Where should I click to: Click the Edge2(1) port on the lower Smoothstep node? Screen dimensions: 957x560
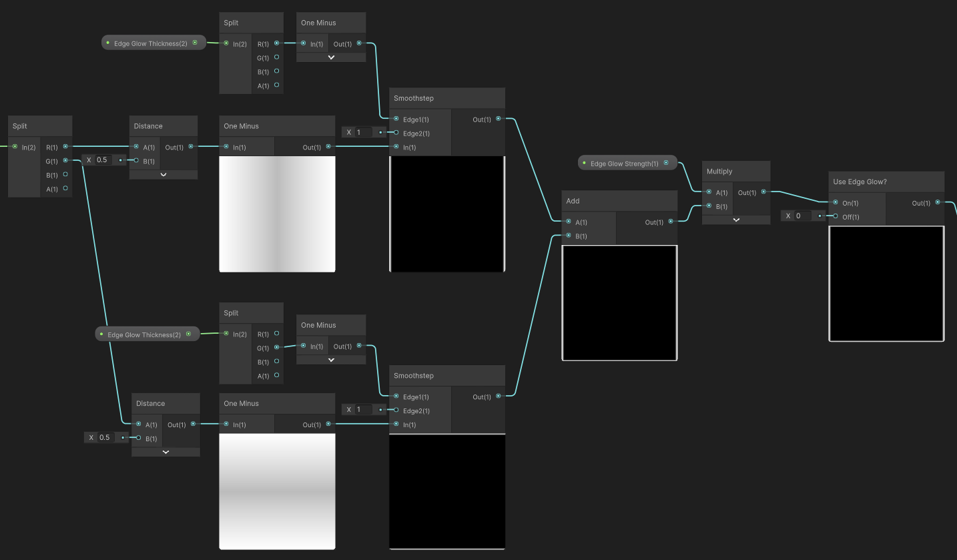pyautogui.click(x=396, y=410)
